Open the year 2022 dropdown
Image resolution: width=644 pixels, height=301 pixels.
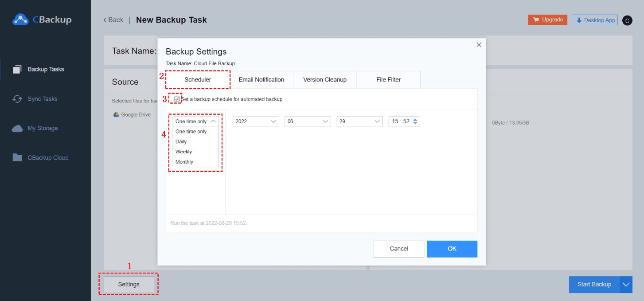pos(256,121)
